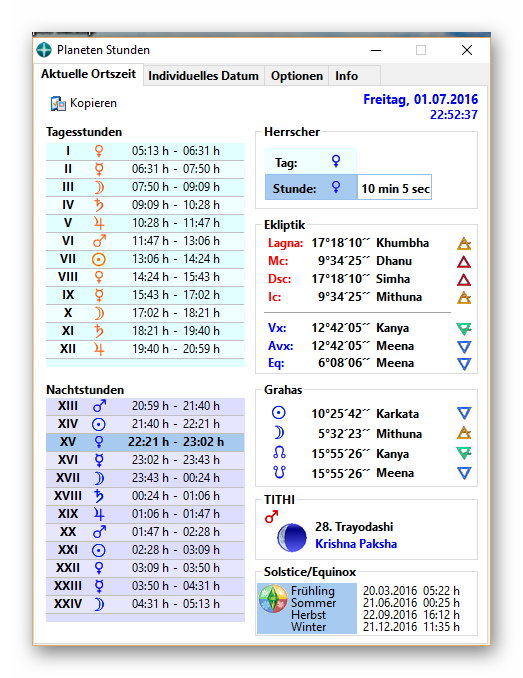Click the Winter date 21.12.2016 11:35 h

tap(411, 627)
